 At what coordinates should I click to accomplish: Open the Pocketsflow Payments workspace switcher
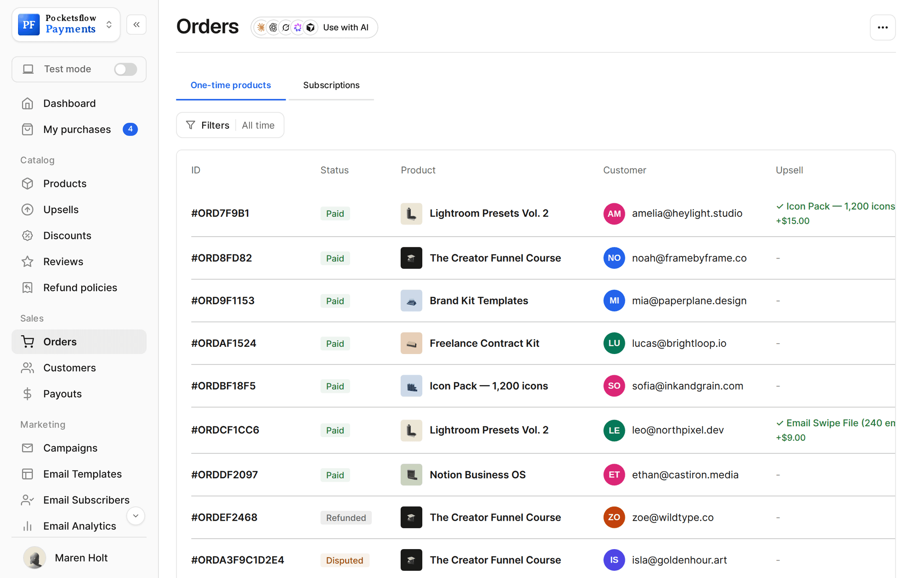66,24
